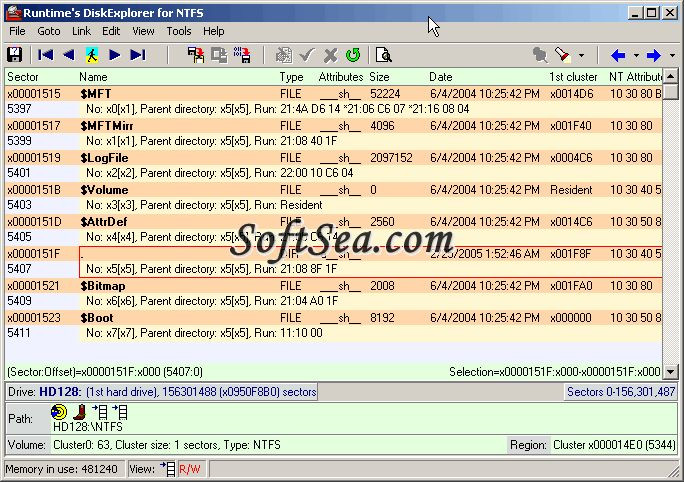684x482 pixels.
Task: Open the File menu
Action: coord(17,31)
